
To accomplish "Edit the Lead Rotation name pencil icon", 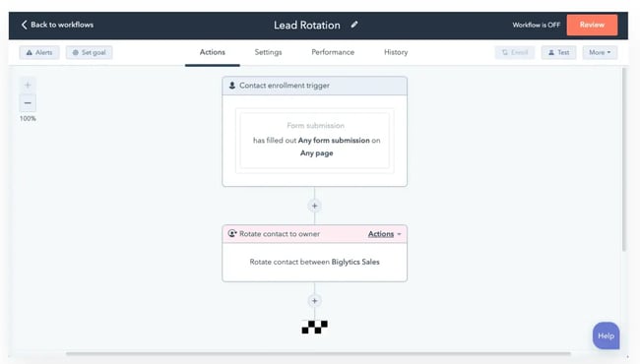I will [354, 25].
